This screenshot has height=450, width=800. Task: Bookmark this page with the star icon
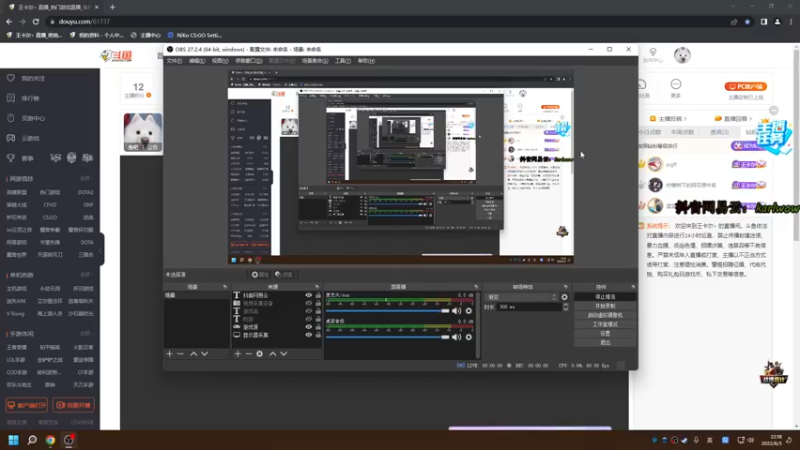coord(747,21)
